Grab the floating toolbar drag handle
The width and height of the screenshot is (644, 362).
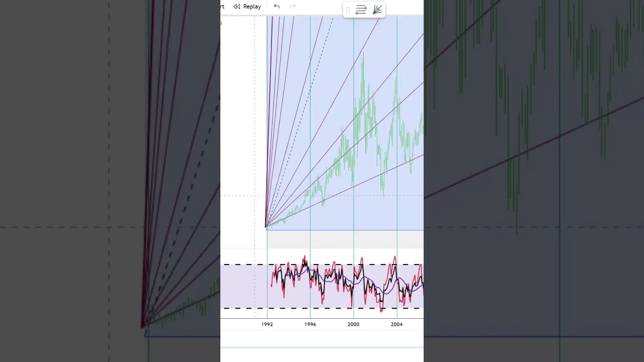coord(348,10)
